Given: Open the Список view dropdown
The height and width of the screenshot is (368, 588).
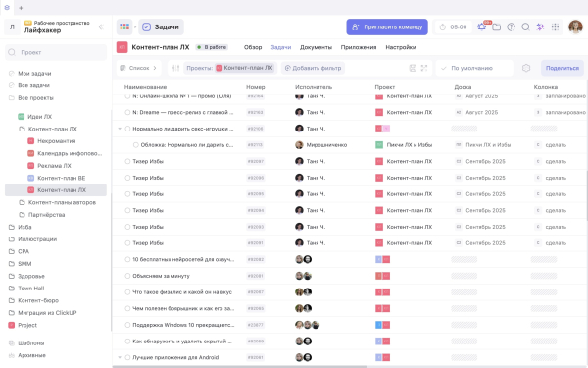Looking at the screenshot, I should (x=138, y=68).
